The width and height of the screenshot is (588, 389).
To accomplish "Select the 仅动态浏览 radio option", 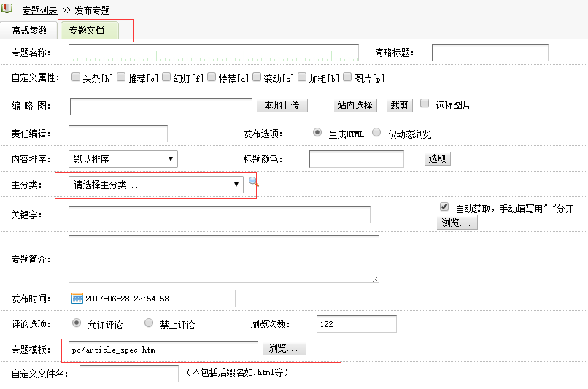I will coord(376,133).
